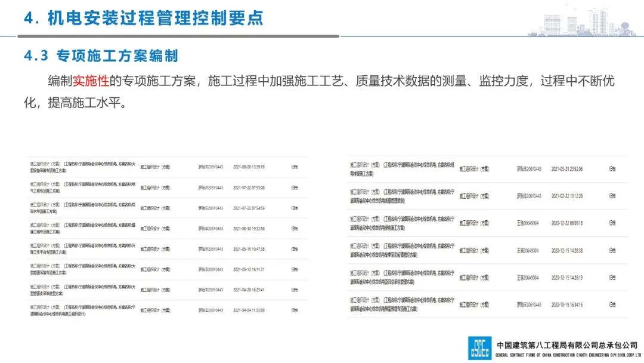Click the CSCEC company logo icon
Viewport: 644px width, 363px height.
pyautogui.click(x=479, y=348)
